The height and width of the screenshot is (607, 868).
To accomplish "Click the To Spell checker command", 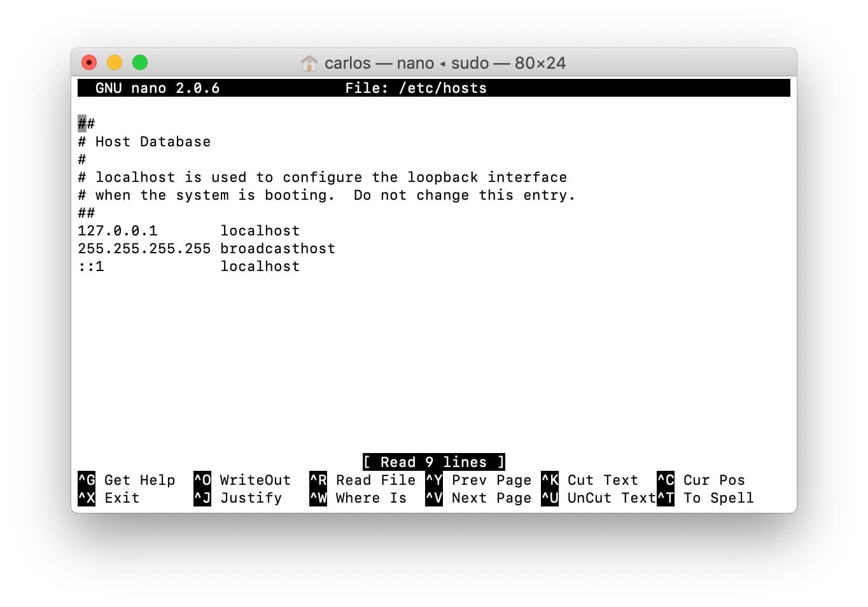I will tap(718, 498).
